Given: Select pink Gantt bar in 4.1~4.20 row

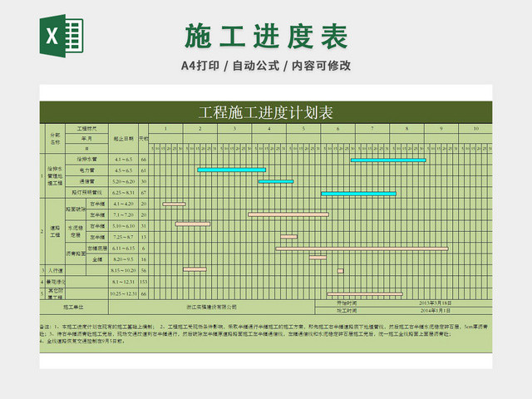Looking at the screenshot, I should click(x=174, y=204).
